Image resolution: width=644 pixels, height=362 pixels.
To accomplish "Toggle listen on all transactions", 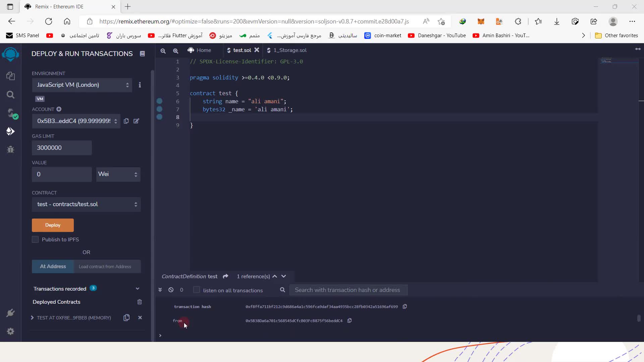I will (x=197, y=290).
